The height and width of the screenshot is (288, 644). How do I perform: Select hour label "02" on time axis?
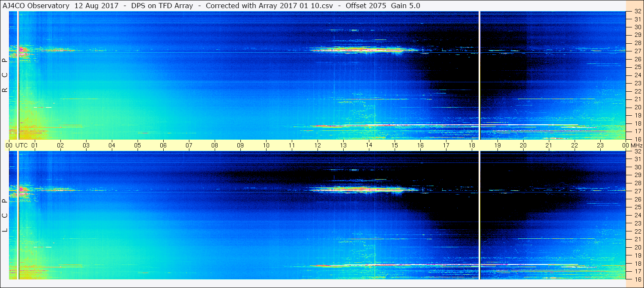60,145
